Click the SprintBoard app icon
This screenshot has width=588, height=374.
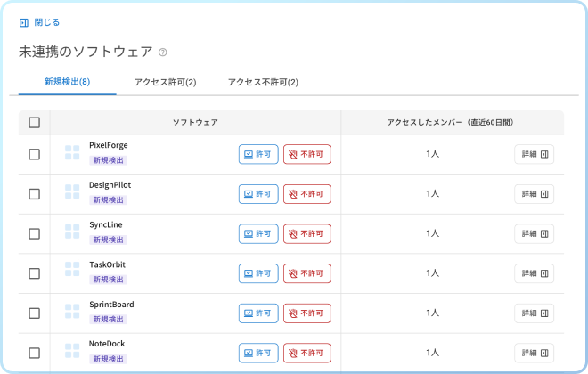coord(72,313)
